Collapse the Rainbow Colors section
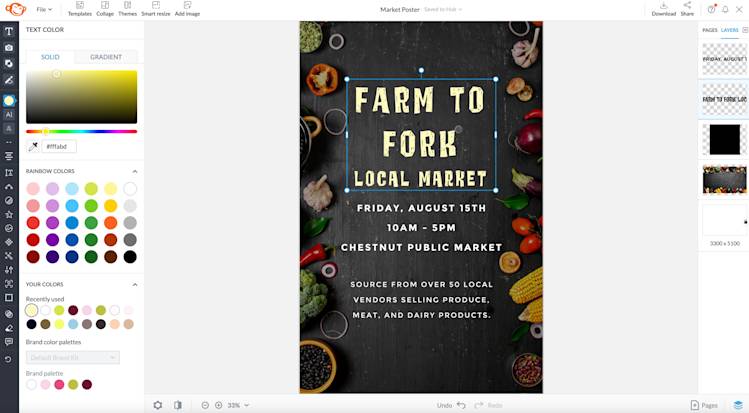749x413 pixels. 135,171
